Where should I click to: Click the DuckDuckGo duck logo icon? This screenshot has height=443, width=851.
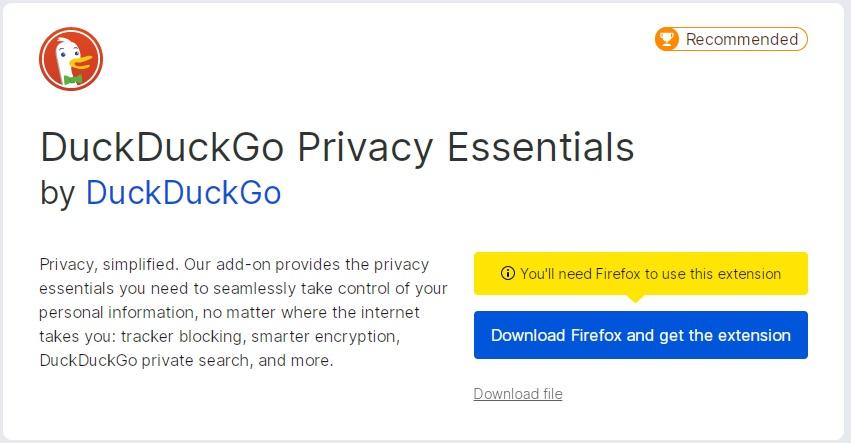tap(71, 59)
